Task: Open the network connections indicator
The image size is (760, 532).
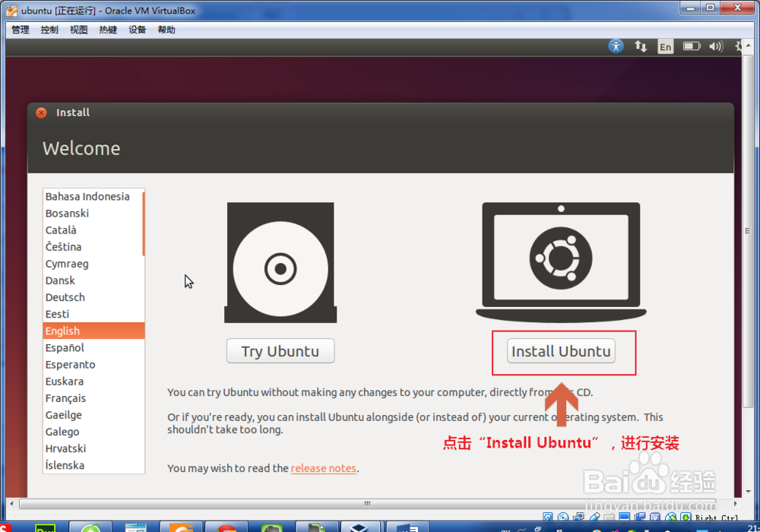Action: 641,46
